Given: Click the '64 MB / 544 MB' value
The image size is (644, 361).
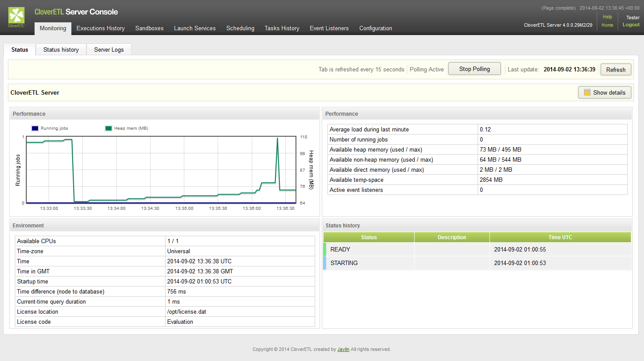Looking at the screenshot, I should [x=500, y=159].
